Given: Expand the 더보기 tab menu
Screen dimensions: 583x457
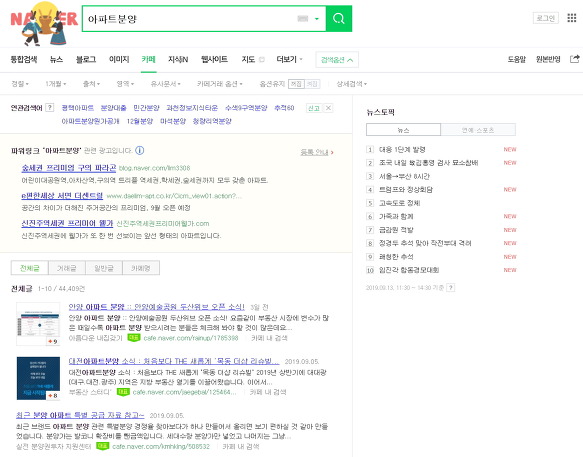Looking at the screenshot, I should tap(289, 59).
